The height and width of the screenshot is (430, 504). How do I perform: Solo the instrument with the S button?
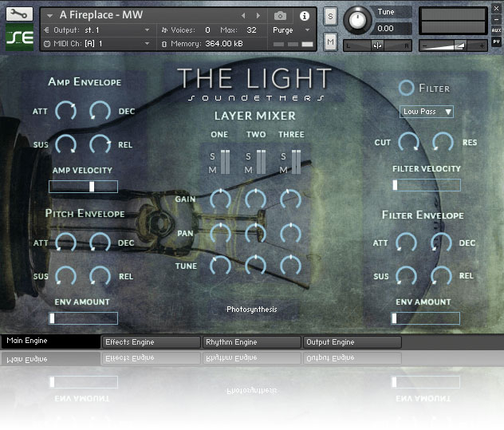pos(330,17)
